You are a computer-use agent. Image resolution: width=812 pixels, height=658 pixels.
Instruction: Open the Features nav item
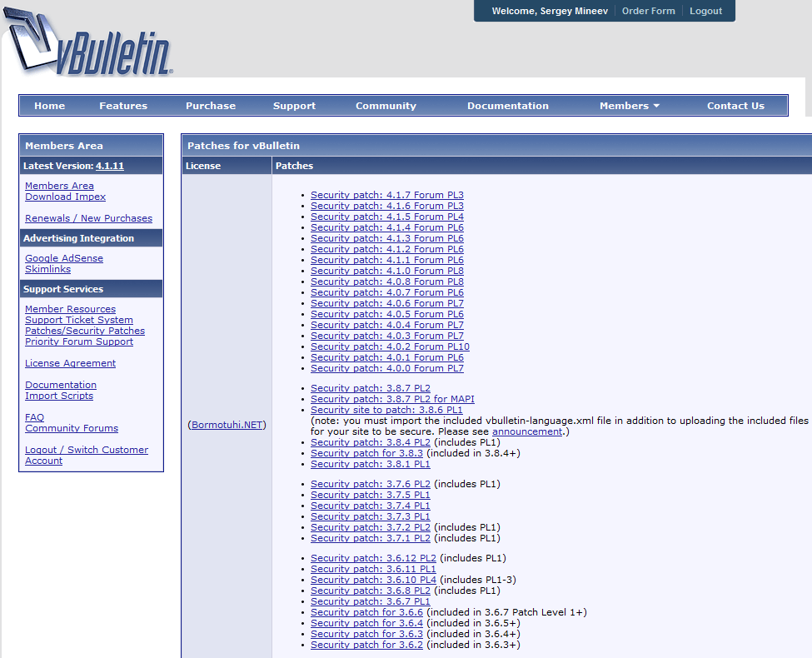click(x=123, y=106)
